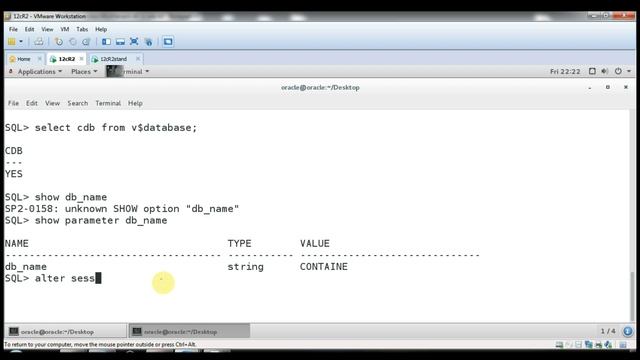Open dropdown arrow beside VMware power icon
The width and height of the screenshot is (640, 360).
tap(21, 42)
